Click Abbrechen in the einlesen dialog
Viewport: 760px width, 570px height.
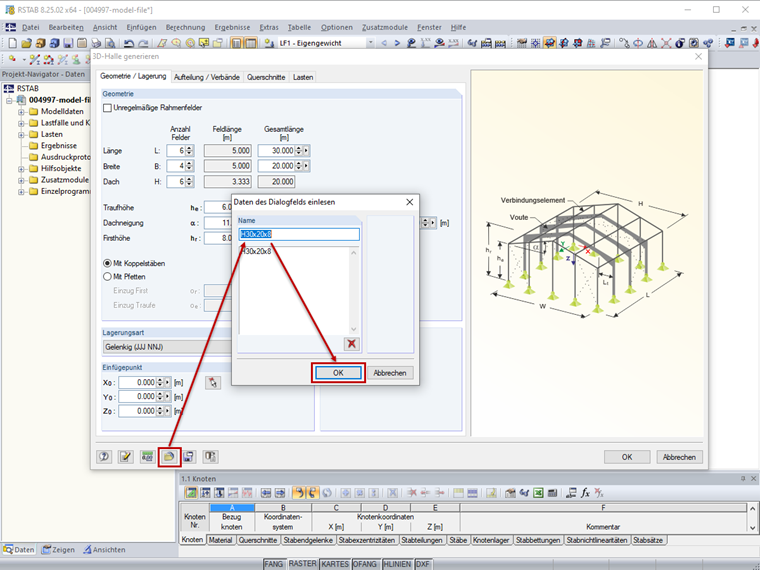[390, 373]
